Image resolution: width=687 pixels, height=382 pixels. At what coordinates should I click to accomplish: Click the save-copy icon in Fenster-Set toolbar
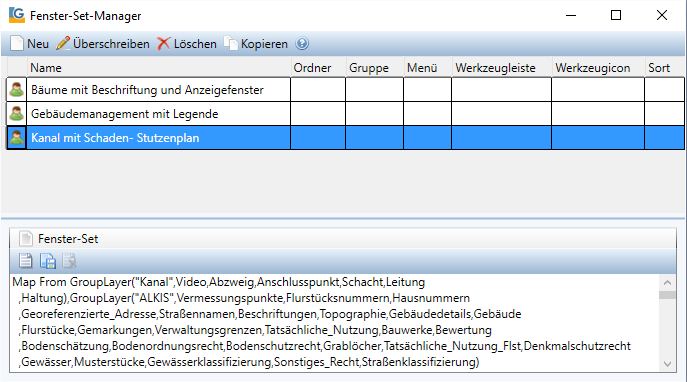[48, 261]
